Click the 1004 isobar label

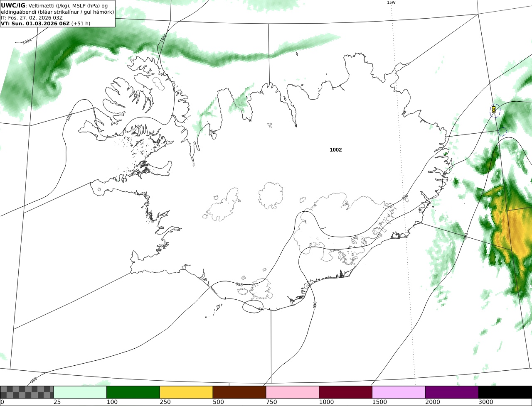27,42
